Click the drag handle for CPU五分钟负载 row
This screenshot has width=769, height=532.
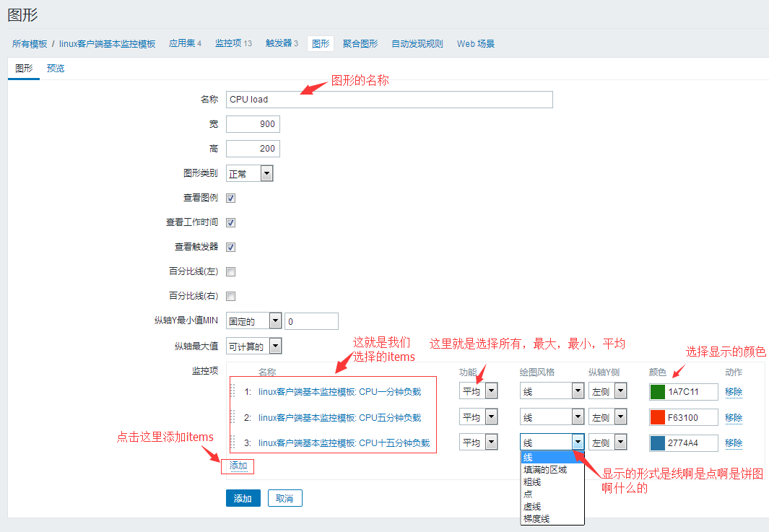tap(233, 417)
